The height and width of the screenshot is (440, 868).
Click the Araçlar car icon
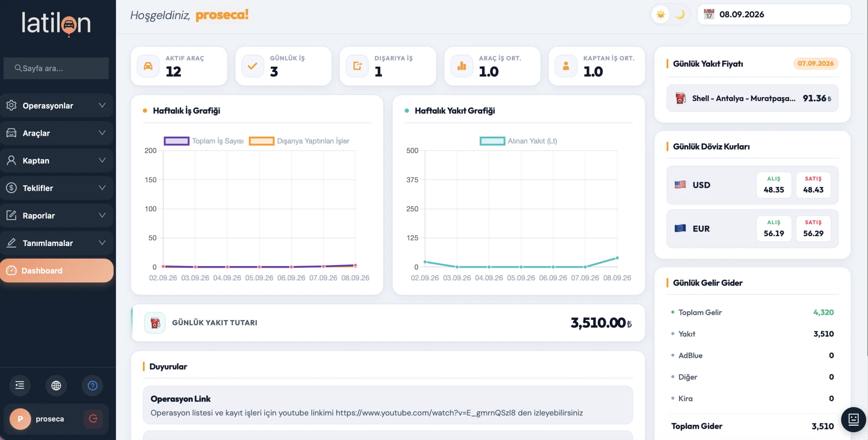point(12,133)
